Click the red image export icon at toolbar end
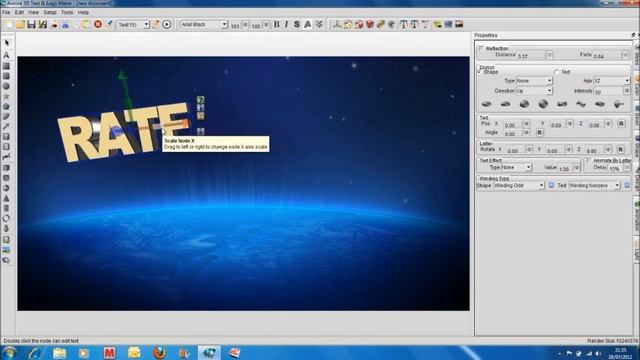 click(x=459, y=24)
